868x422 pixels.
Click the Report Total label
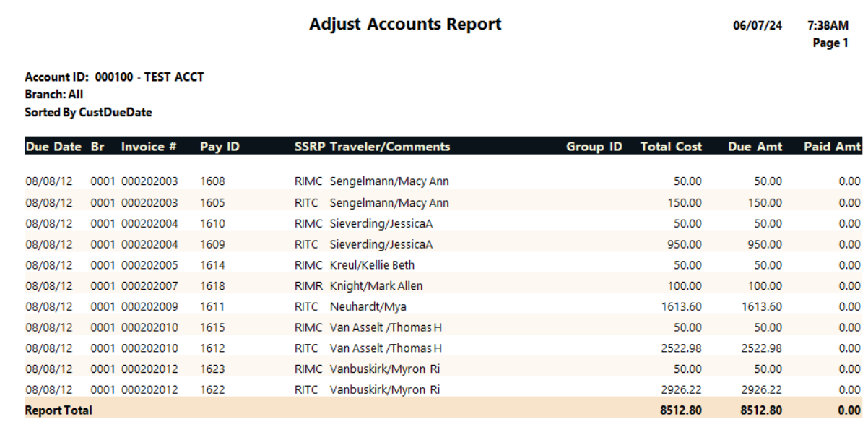point(58,410)
